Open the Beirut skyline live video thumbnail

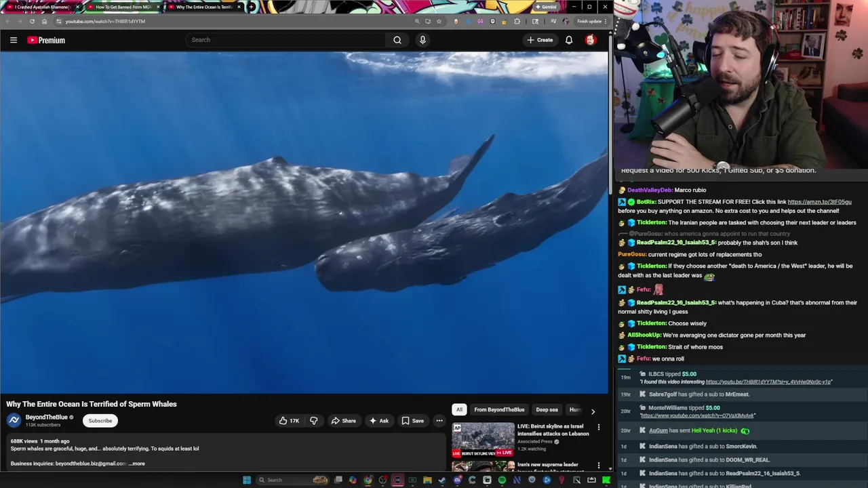[484, 440]
